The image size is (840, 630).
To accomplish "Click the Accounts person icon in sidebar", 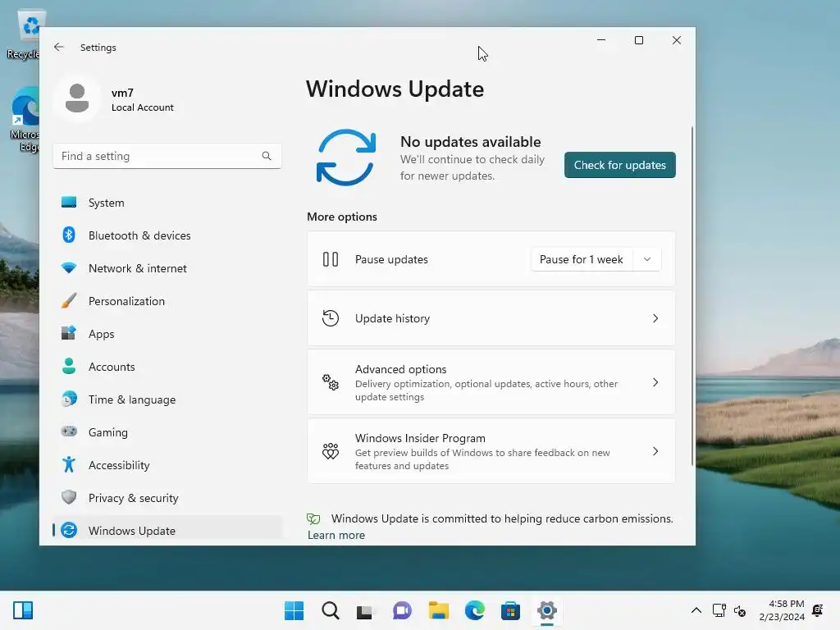I will (x=69, y=366).
